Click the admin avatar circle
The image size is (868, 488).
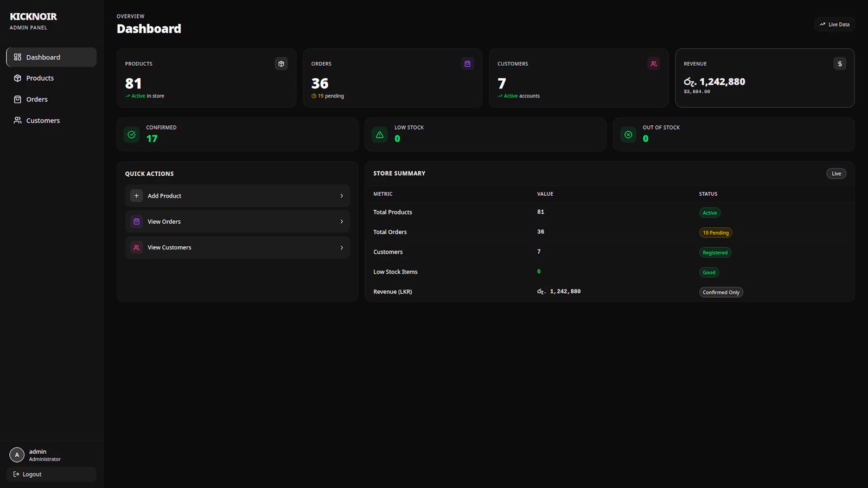point(17,455)
